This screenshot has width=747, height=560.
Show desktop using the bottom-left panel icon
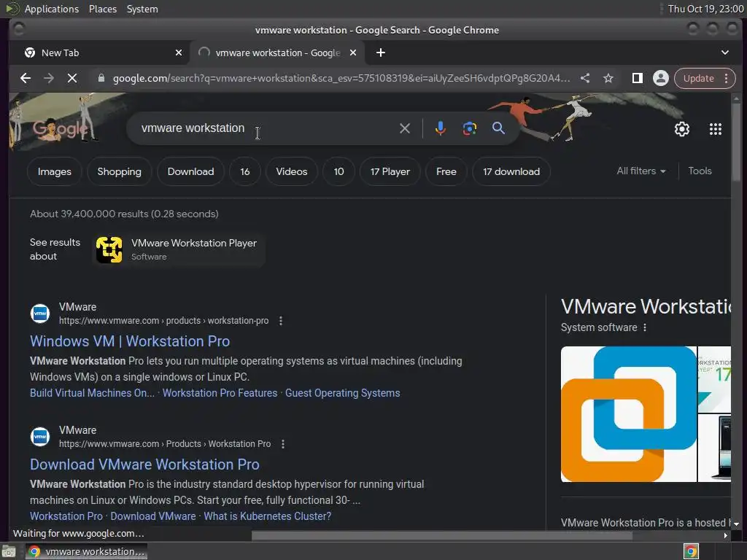[9, 551]
